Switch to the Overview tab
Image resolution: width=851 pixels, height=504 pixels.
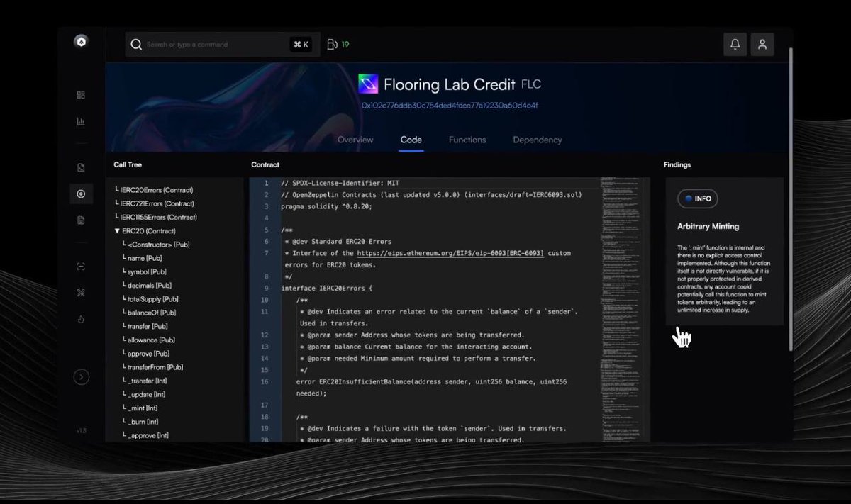point(355,140)
